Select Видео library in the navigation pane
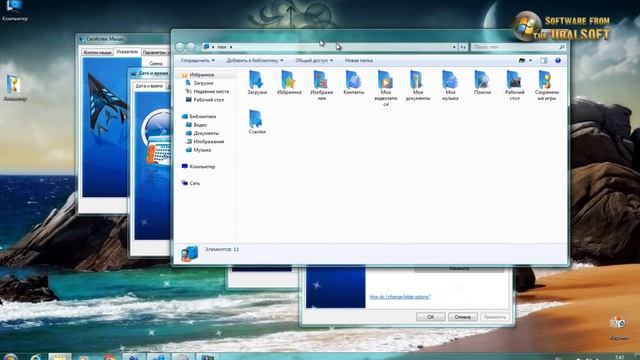Screen dimensions: 640x360 pos(200,125)
